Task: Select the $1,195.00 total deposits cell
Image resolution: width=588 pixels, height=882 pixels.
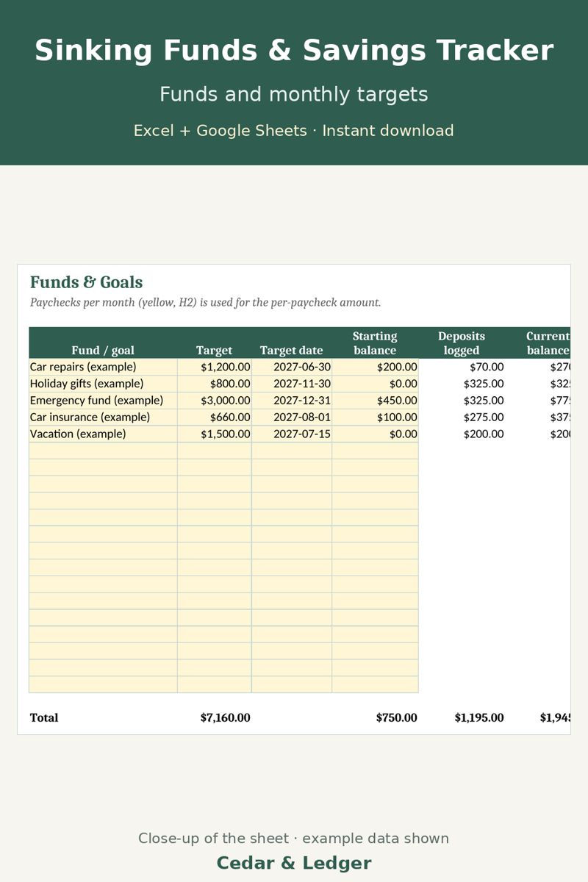Action: 479,717
